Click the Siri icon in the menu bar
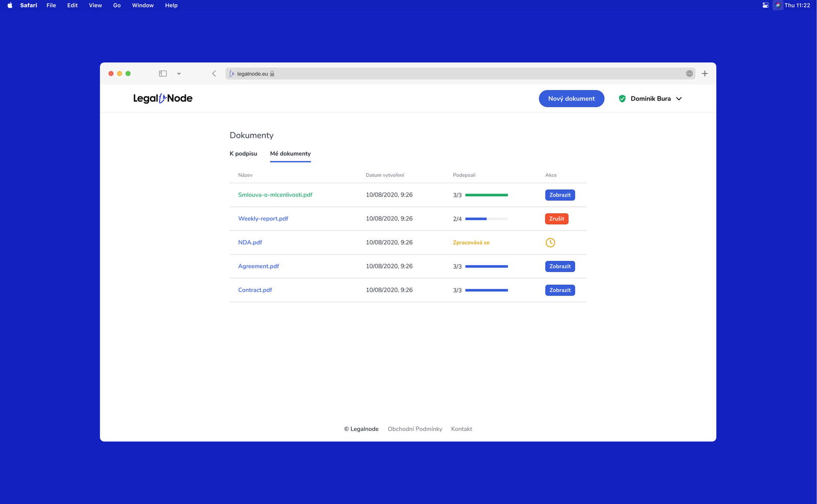This screenshot has height=504, width=817. [x=778, y=5]
